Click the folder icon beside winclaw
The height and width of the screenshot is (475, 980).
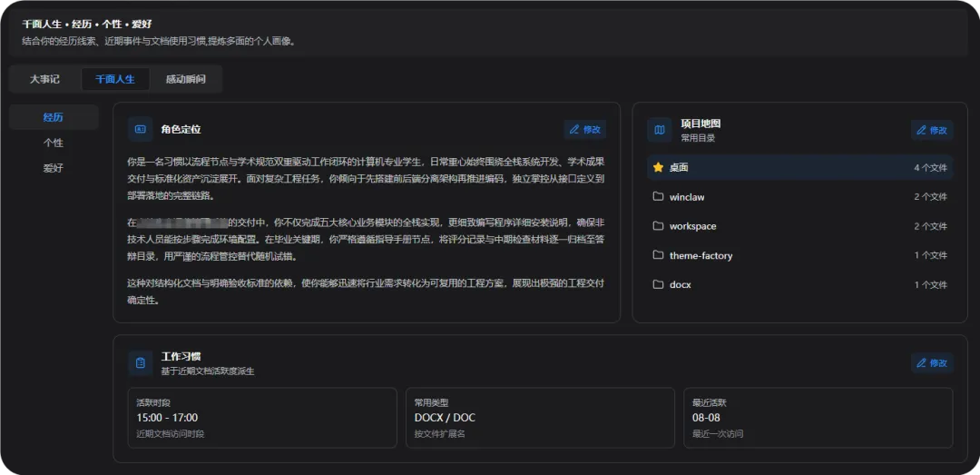pyautogui.click(x=658, y=196)
